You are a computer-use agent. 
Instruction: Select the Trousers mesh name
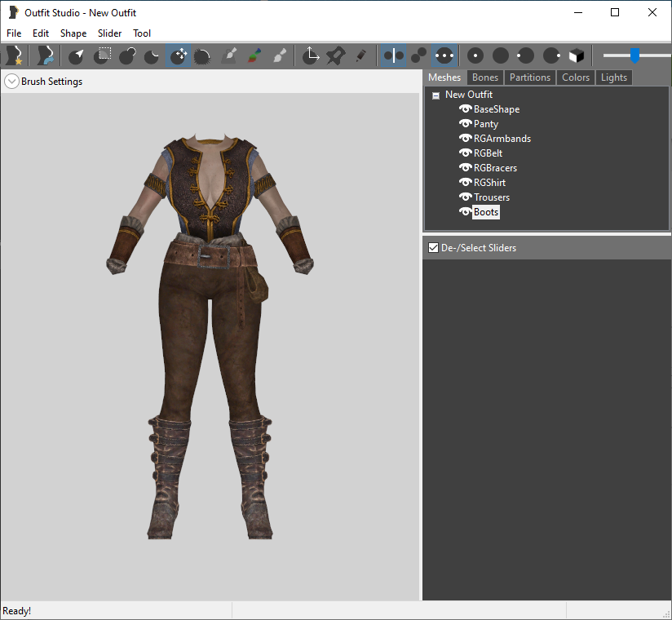[492, 197]
